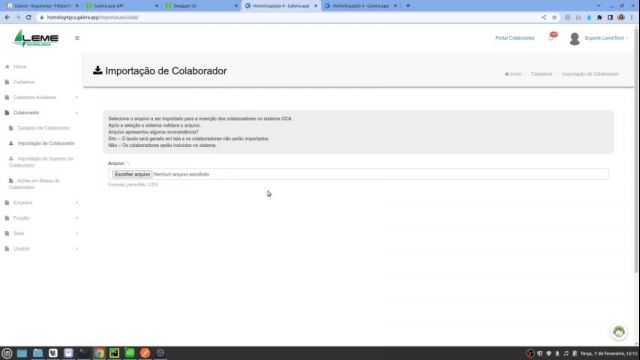The width and height of the screenshot is (640, 360).
Task: Open the chat support widget icon
Action: tap(619, 332)
